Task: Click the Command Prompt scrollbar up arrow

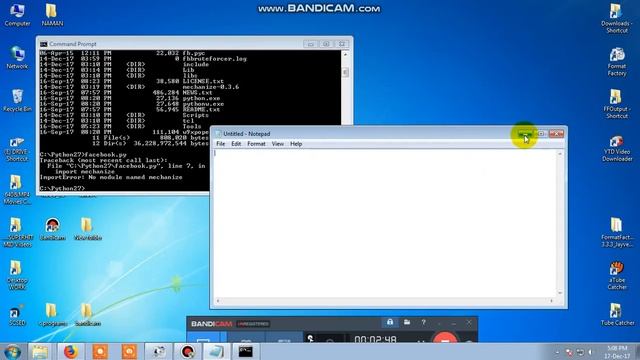Action: [345, 54]
